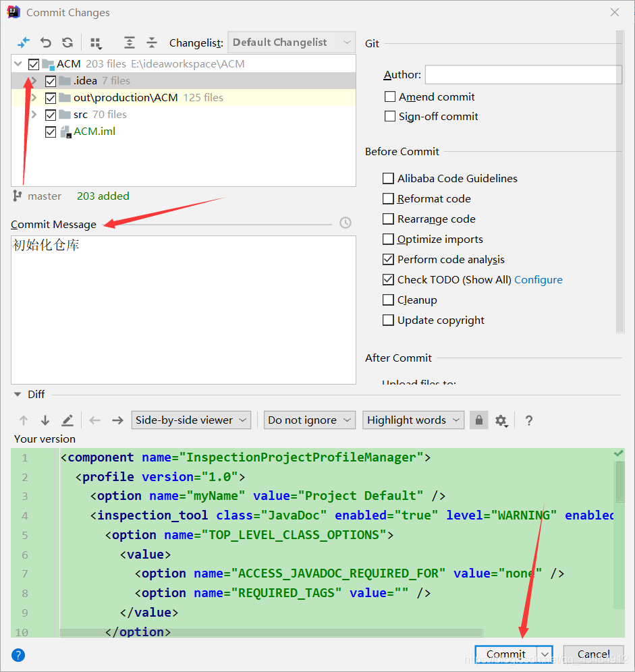Enable Reformat code before commit
Screen dimensions: 635x672
pos(388,198)
